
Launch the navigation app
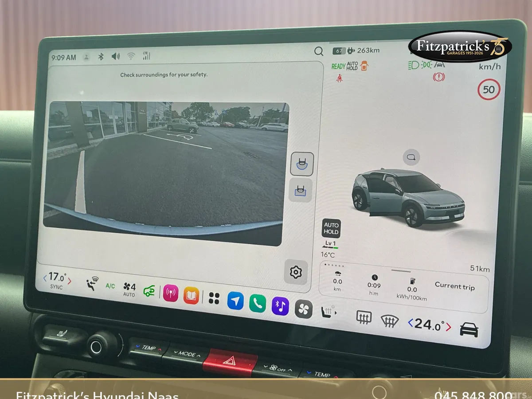[235, 301]
